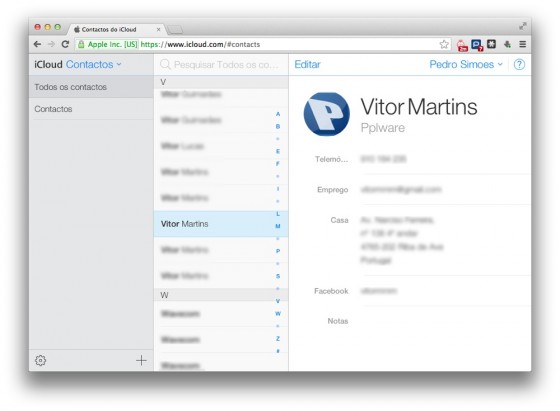Bookmark the page with the star icon
This screenshot has width=560, height=411.
click(x=444, y=44)
